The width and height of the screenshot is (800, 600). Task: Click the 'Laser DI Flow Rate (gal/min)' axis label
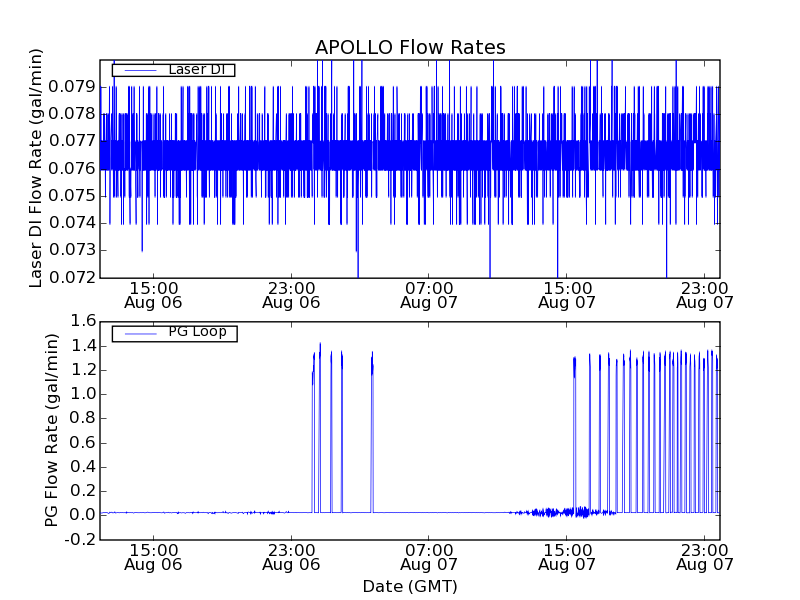(x=35, y=168)
